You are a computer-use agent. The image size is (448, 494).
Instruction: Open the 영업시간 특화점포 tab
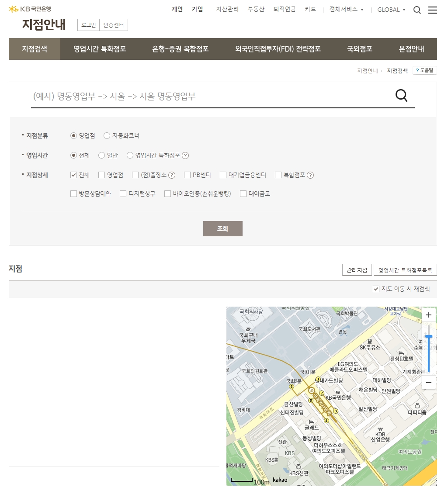[x=100, y=49]
